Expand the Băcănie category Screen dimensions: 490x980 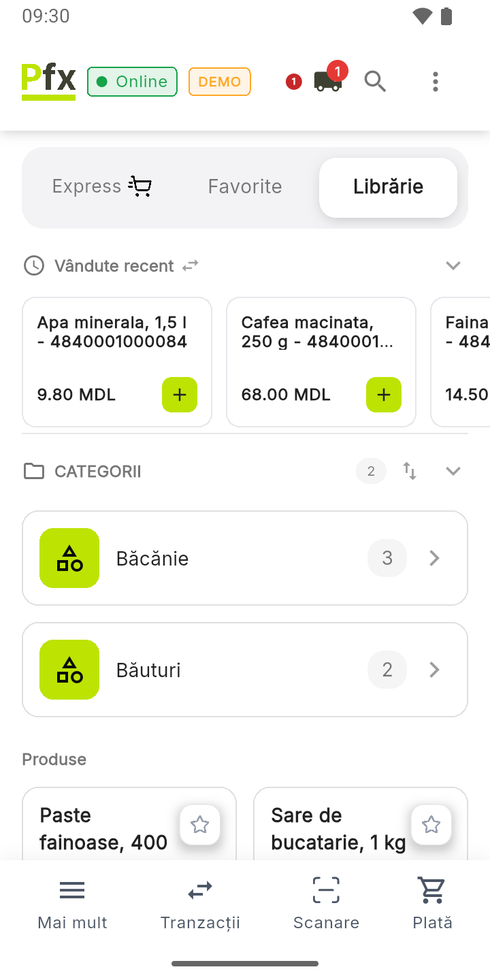[x=245, y=558]
